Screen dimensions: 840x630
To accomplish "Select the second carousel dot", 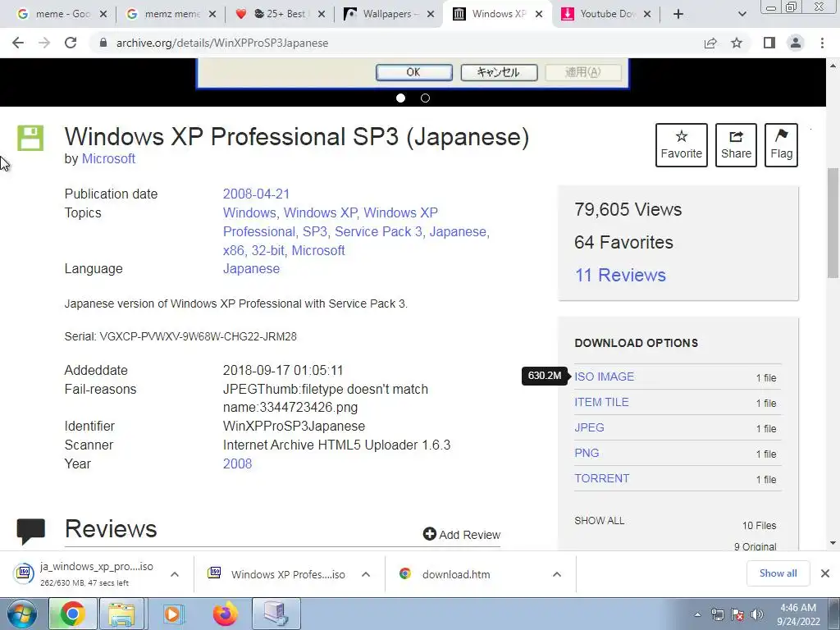I will [426, 98].
